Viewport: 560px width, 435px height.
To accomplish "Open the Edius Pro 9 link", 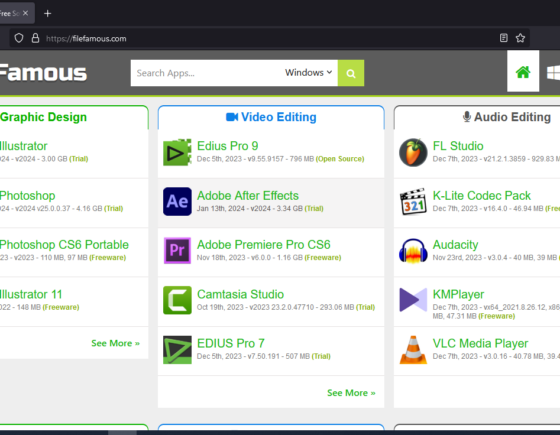I will coord(228,146).
